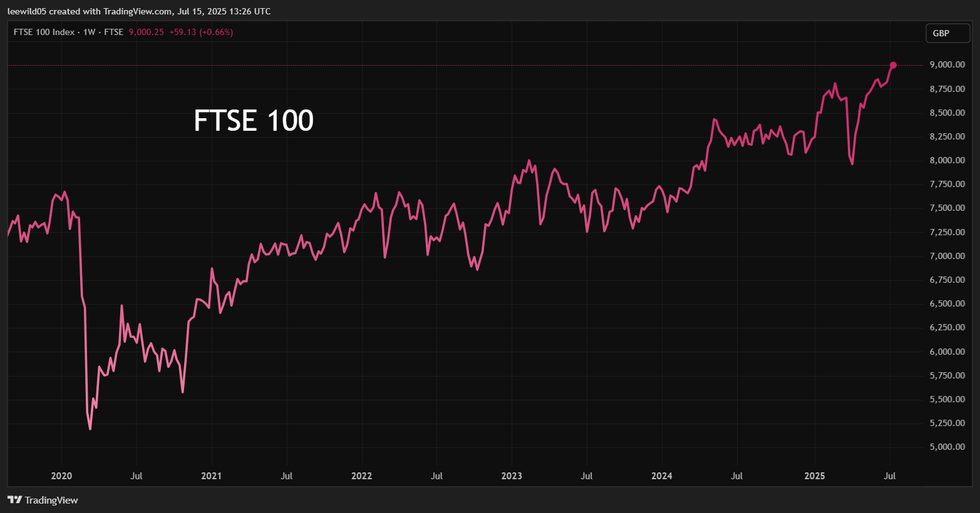
Task: Click the 5,250.00 price axis label
Action: tap(947, 423)
